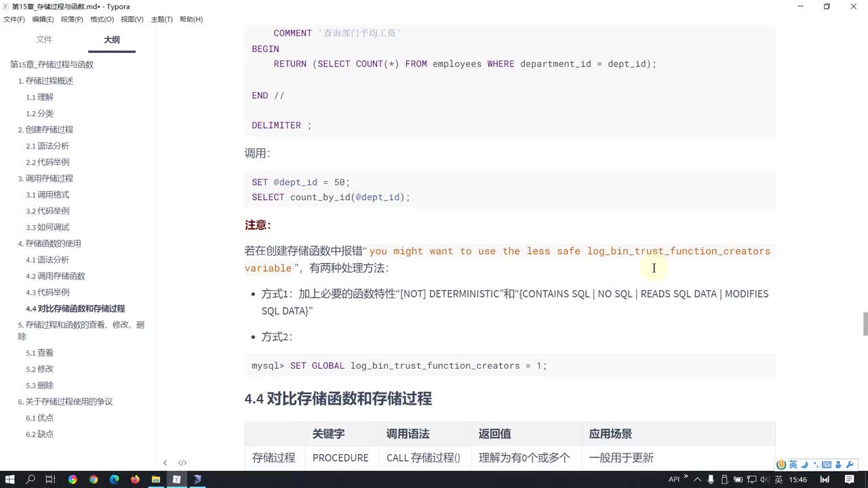Click USB device tray icon

(724, 479)
